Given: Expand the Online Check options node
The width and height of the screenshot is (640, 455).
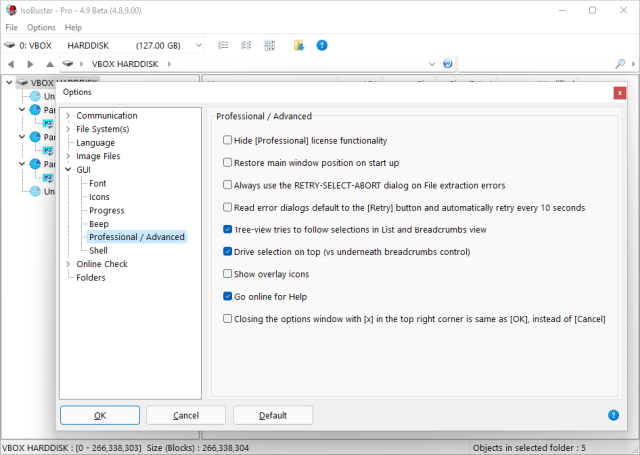Looking at the screenshot, I should coord(68,264).
